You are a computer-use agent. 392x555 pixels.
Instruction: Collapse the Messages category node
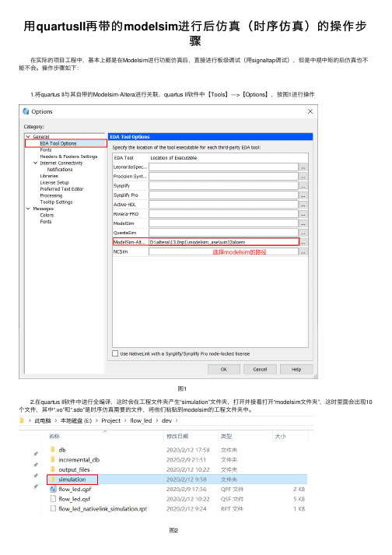28,209
